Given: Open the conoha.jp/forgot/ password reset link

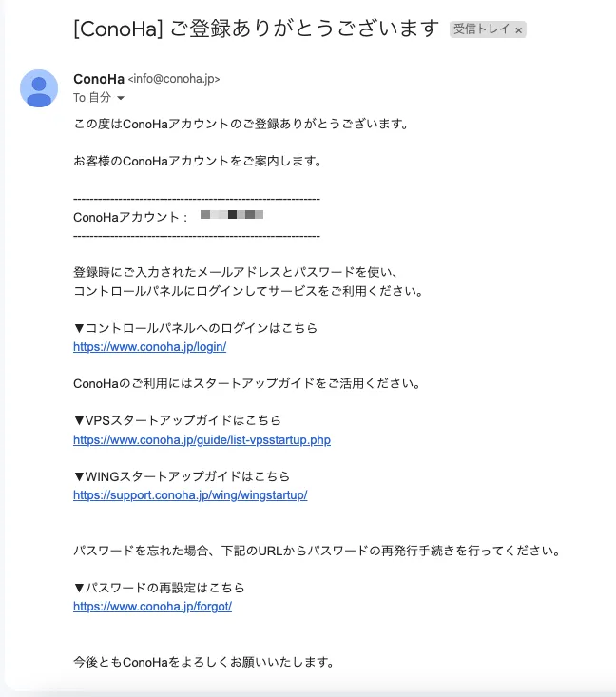Looking at the screenshot, I should [x=152, y=607].
